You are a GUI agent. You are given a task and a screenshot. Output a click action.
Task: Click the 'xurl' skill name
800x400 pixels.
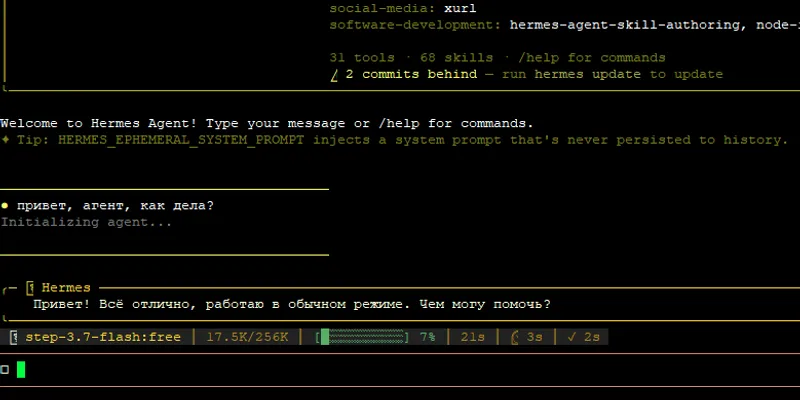tap(460, 9)
